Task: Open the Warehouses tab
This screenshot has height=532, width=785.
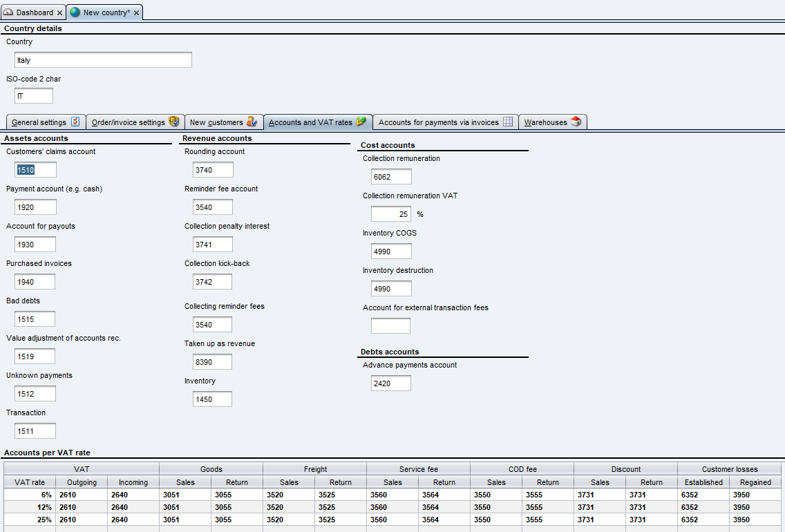Action: pos(545,122)
